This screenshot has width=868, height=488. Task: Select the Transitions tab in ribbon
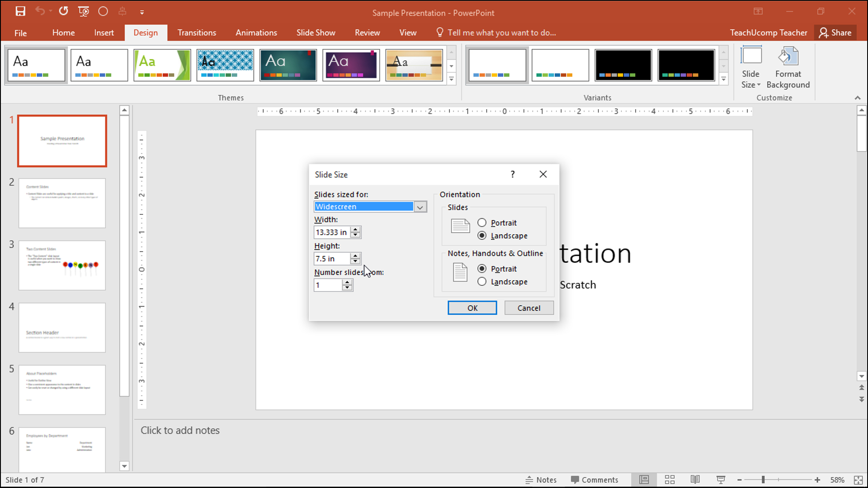click(197, 32)
